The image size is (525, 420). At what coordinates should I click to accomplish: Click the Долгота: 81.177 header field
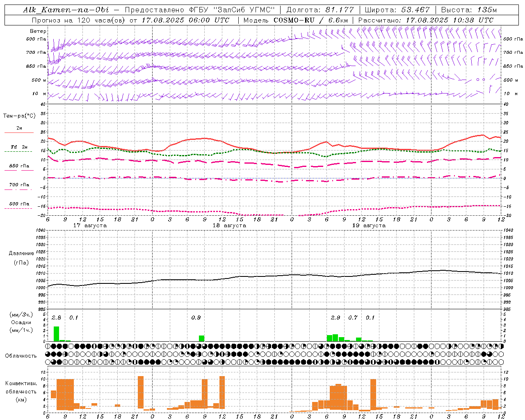click(x=320, y=10)
